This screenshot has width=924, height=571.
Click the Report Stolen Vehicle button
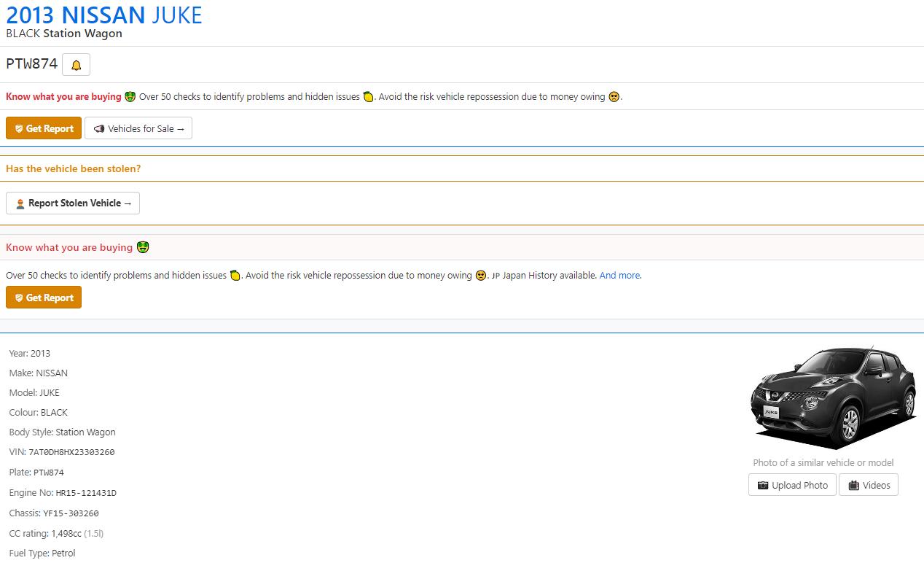tap(73, 203)
